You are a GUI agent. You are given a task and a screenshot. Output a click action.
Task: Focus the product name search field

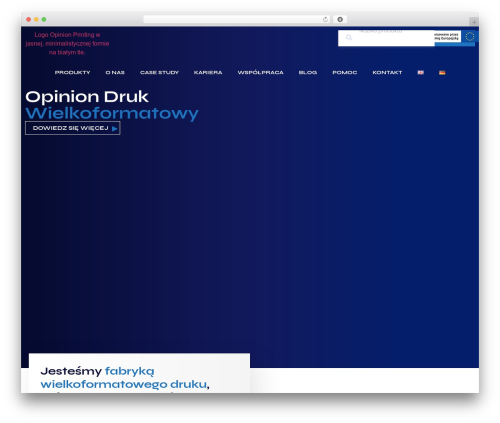[386, 38]
